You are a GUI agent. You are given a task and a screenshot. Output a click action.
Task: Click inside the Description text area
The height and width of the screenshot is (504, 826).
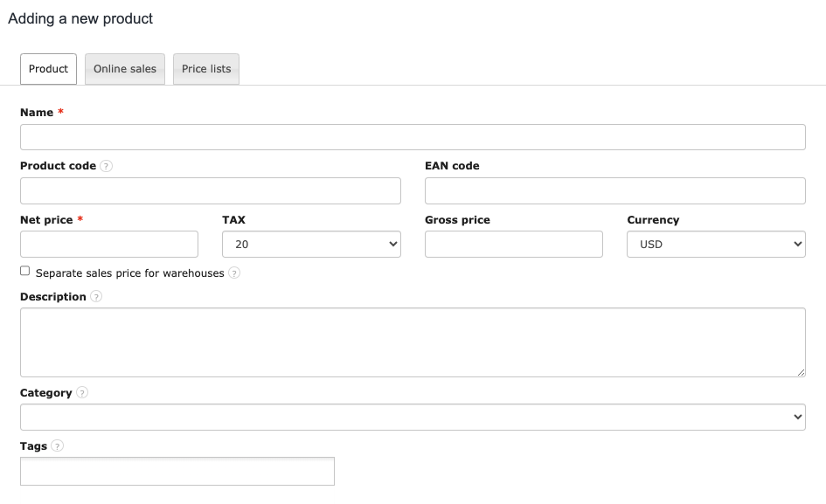coord(413,342)
